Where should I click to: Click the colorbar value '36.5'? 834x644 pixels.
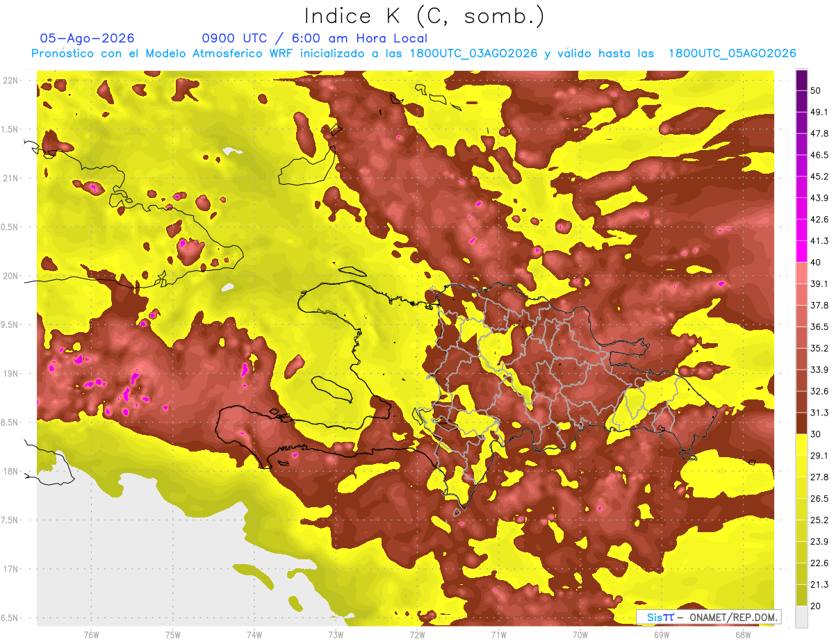point(819,327)
